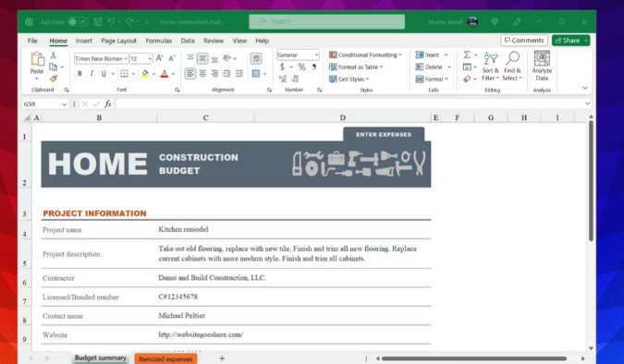Click the Format Painter brush icon
This screenshot has width=624, height=364.
coord(54,79)
